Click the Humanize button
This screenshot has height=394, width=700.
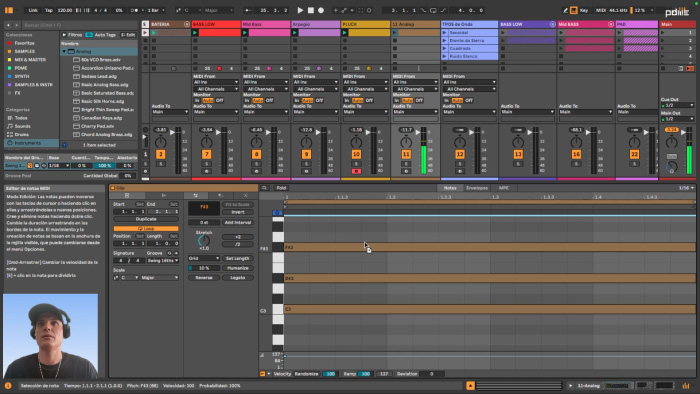tap(238, 268)
